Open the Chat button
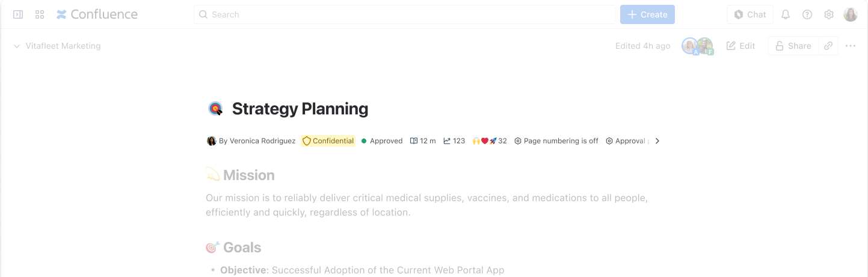 750,14
